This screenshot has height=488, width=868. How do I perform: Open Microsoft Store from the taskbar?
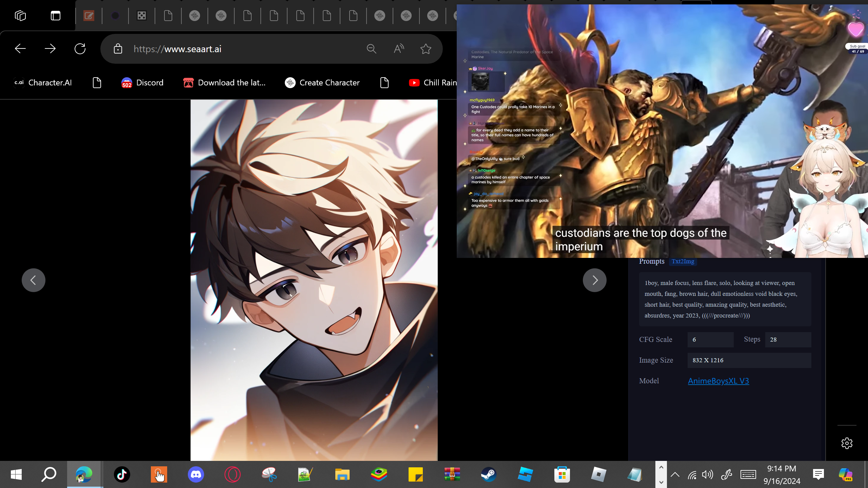(x=562, y=474)
